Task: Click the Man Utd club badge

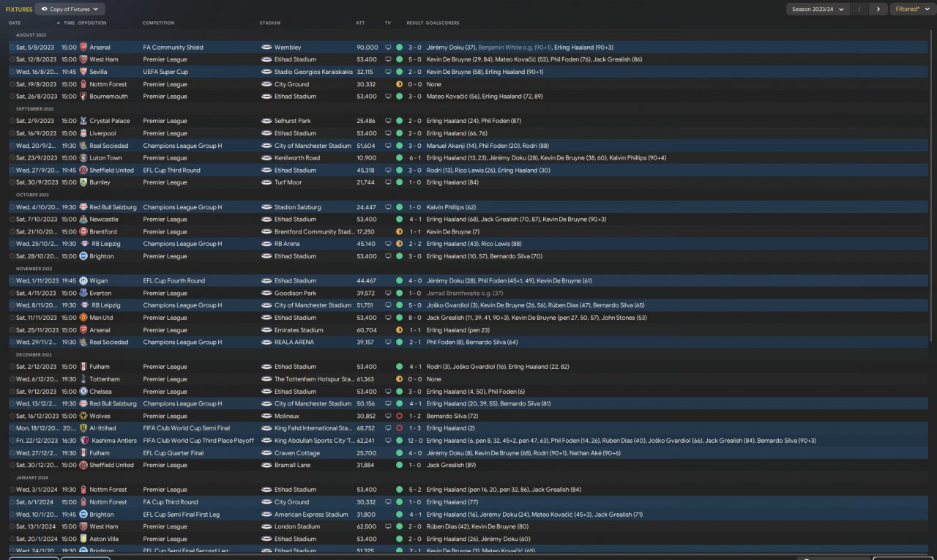Action: click(83, 318)
